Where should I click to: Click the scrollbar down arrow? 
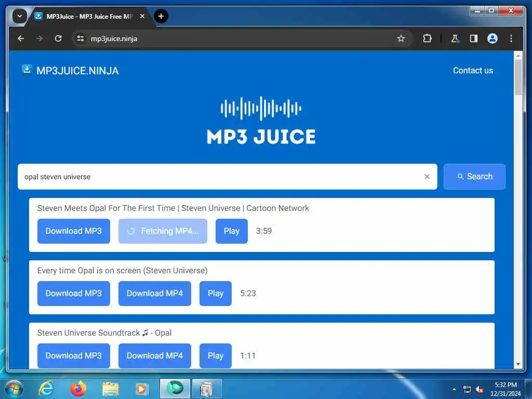click(x=518, y=364)
